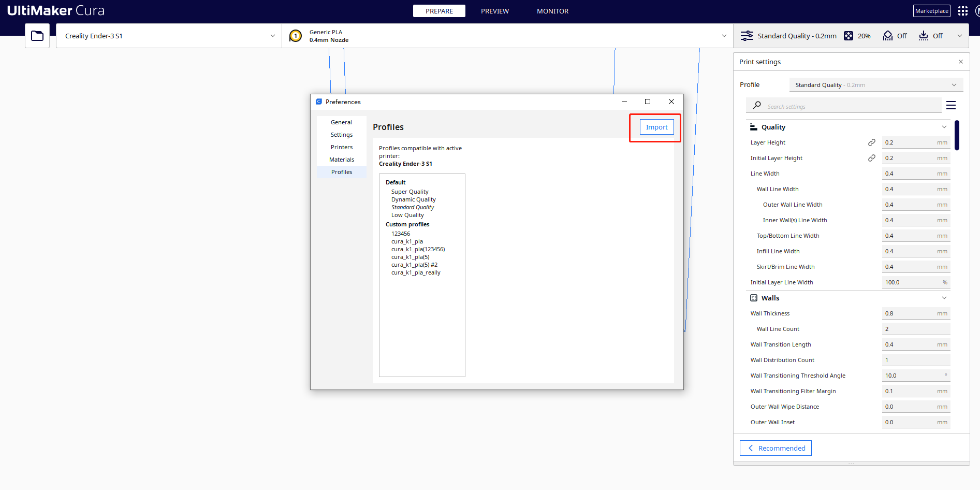
Task: Edit Wall Thickness value field
Action: pyautogui.click(x=916, y=313)
